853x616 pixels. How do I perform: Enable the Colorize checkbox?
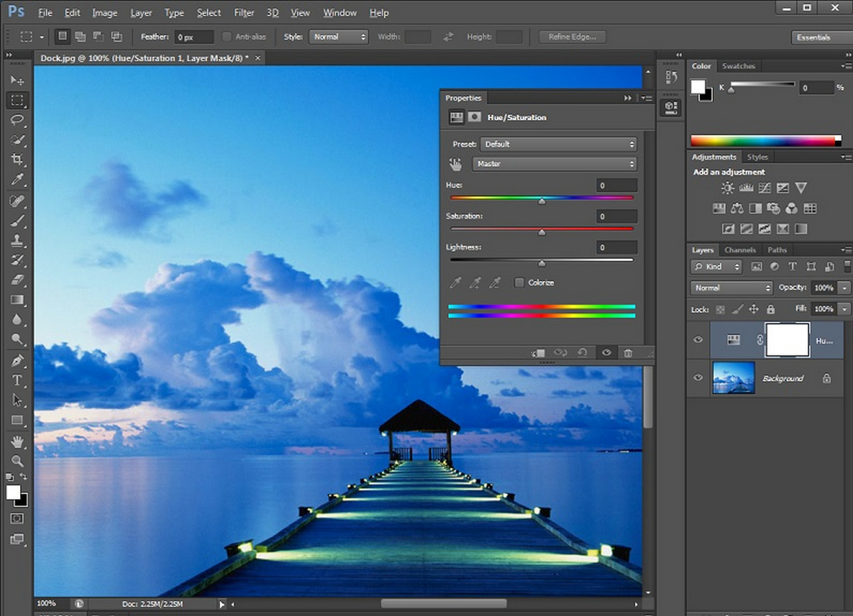click(519, 282)
